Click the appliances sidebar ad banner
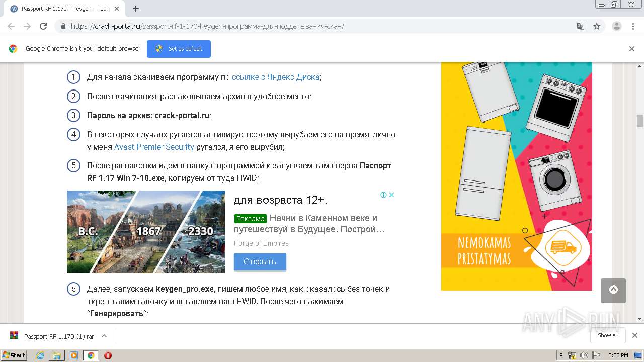 click(x=517, y=176)
